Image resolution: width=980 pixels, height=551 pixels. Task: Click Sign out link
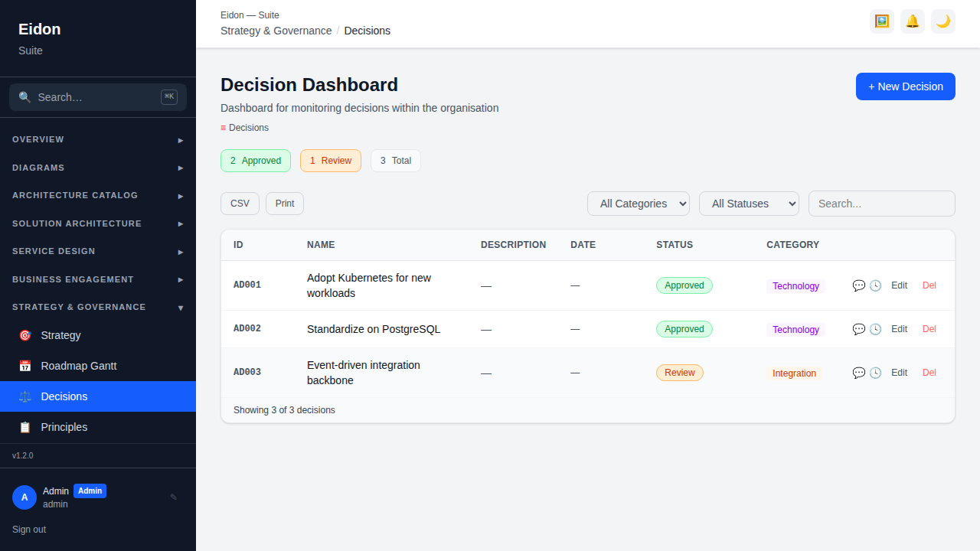(x=29, y=530)
